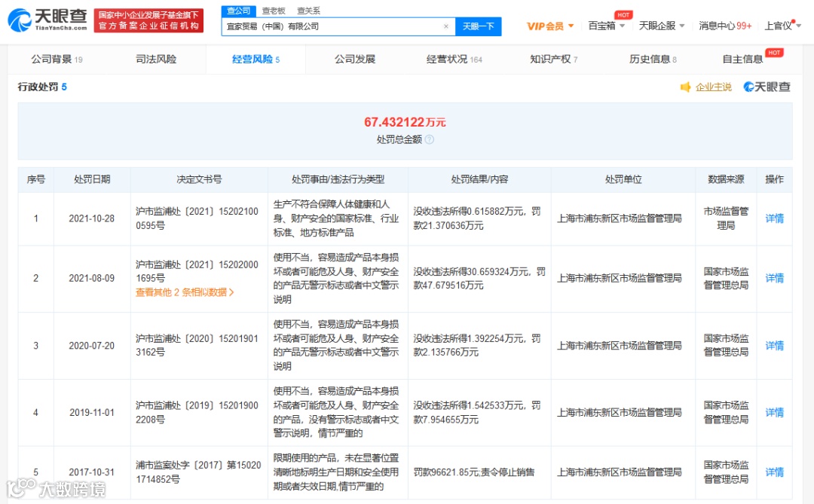The image size is (814, 504).
Task: Click the help question-mark icon beside 处罚总金额
Action: click(430, 139)
